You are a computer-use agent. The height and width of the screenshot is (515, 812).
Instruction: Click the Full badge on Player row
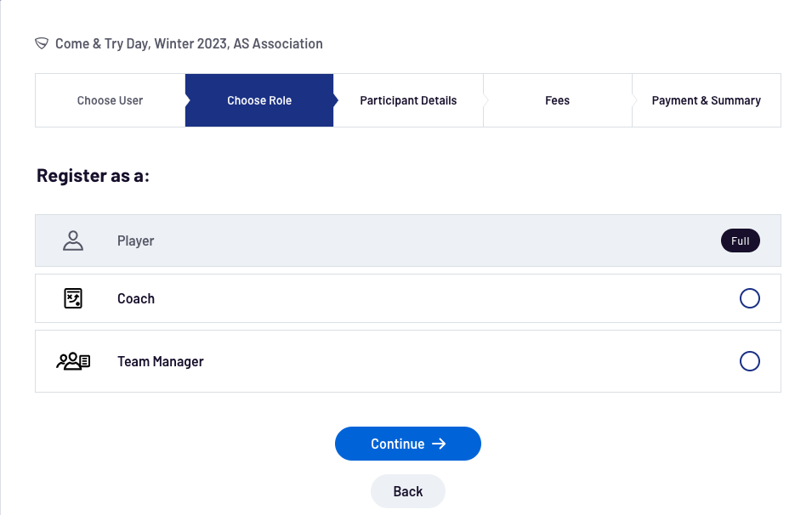pos(740,241)
